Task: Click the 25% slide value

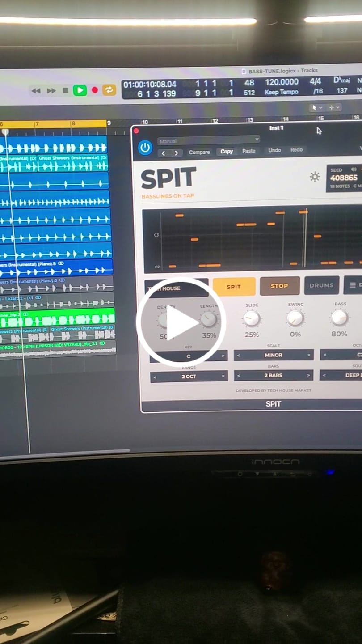Action: (x=252, y=335)
